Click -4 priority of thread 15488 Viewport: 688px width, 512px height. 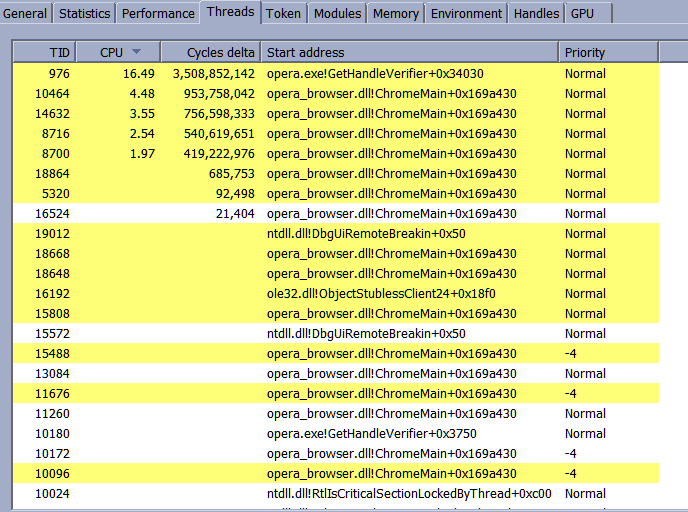tap(570, 354)
